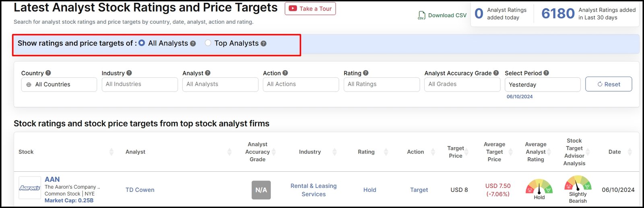Open help icon next to All Analysts
Image resolution: width=644 pixels, height=208 pixels.
[x=193, y=44]
